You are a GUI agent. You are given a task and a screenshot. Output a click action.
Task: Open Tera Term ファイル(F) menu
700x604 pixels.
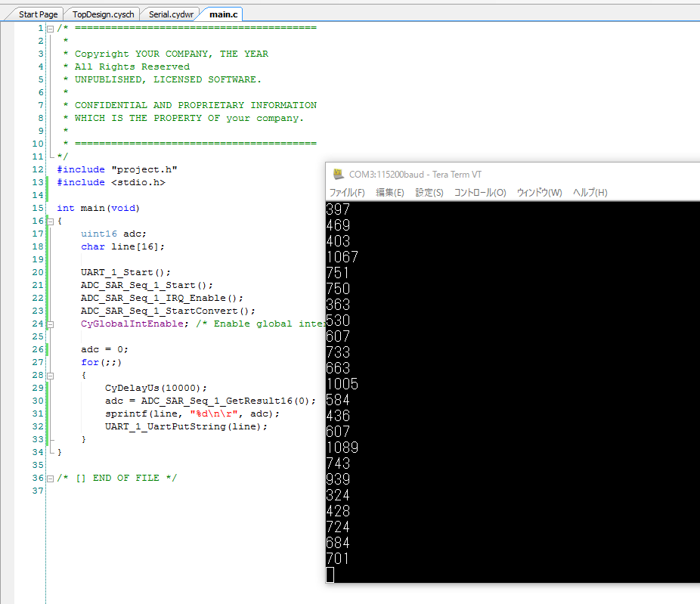(x=347, y=193)
